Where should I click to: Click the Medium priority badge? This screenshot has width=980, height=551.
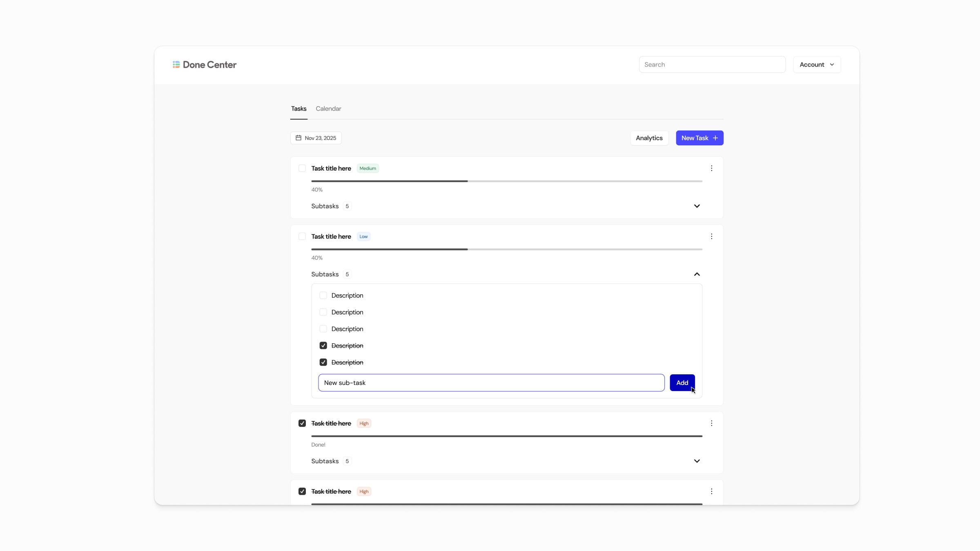pyautogui.click(x=367, y=168)
